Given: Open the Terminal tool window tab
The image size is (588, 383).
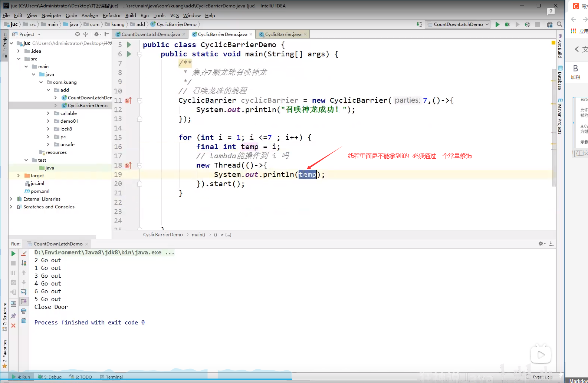Looking at the screenshot, I should click(111, 377).
